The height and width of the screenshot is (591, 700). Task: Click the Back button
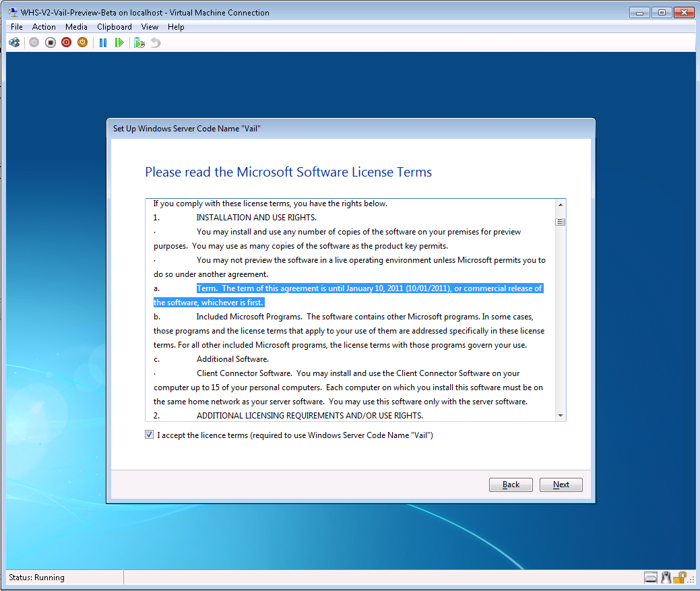pos(511,485)
